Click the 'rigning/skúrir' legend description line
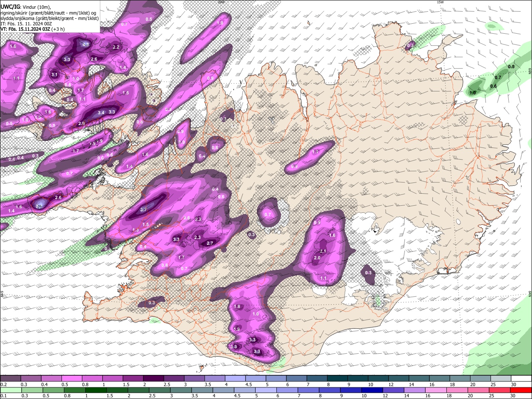This screenshot has height=399, width=532. (48, 13)
